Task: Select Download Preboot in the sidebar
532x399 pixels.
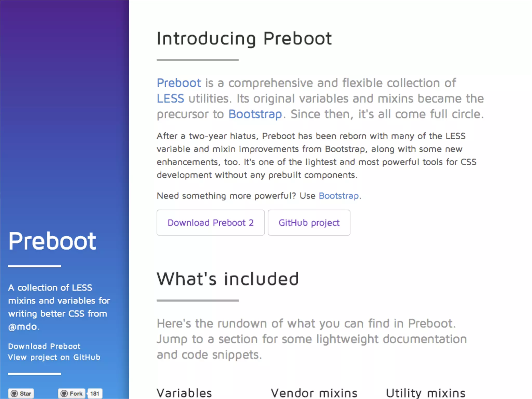Action: (x=44, y=346)
